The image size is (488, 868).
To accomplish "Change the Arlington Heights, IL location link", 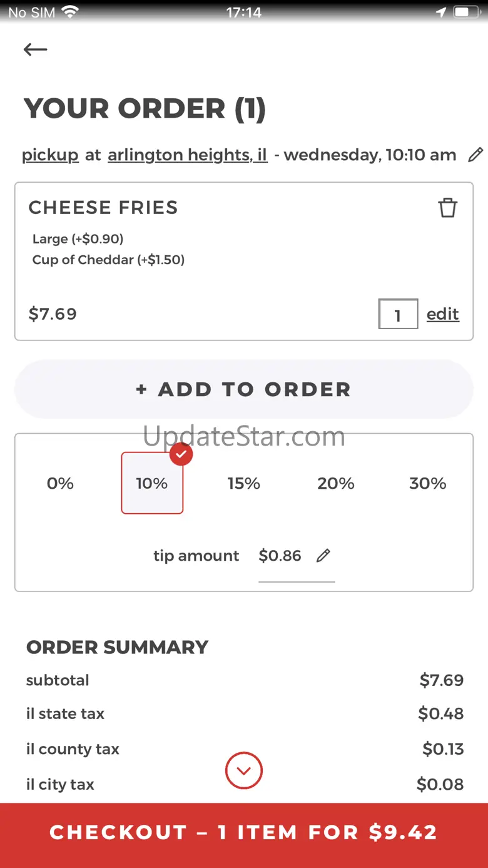I will [x=188, y=155].
